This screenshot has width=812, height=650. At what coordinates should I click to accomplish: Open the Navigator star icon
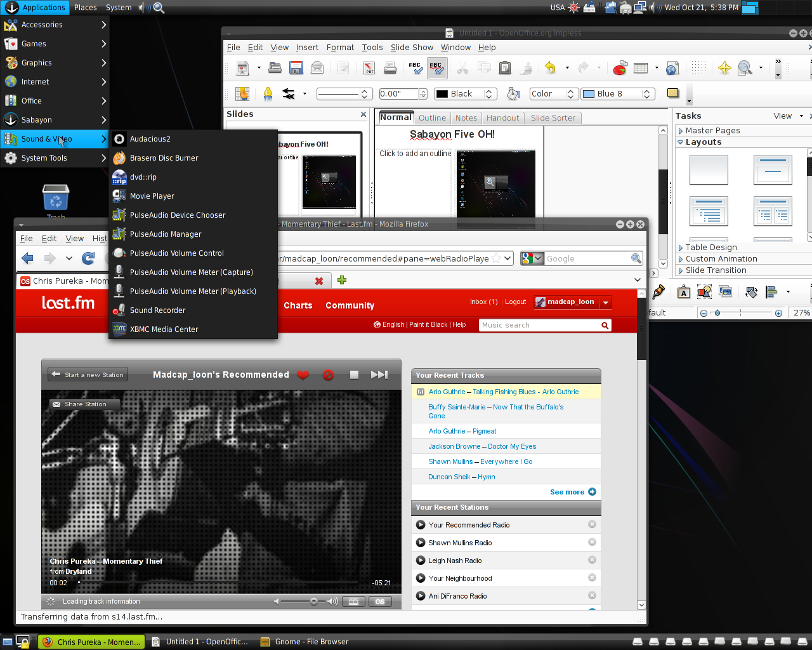click(724, 68)
